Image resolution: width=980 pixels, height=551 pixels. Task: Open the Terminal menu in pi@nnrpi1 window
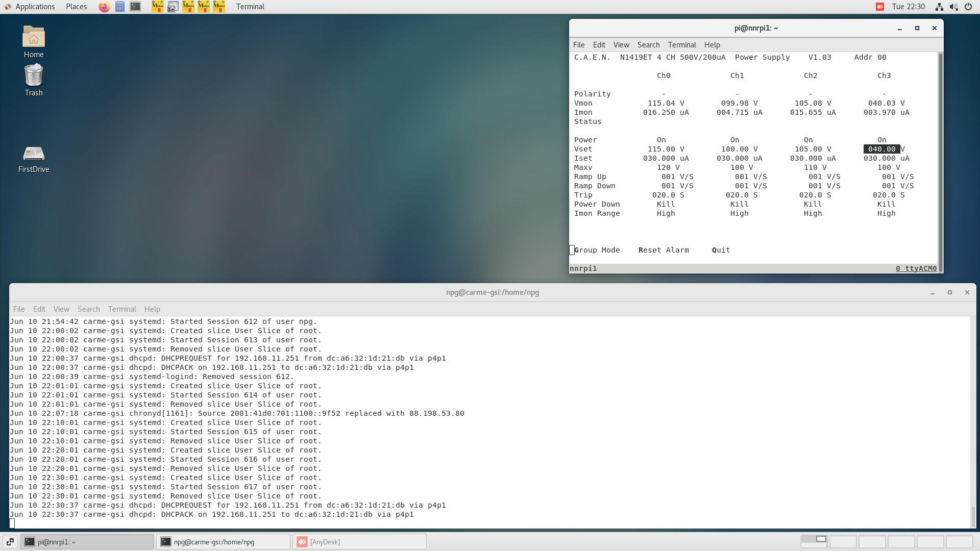coord(682,45)
